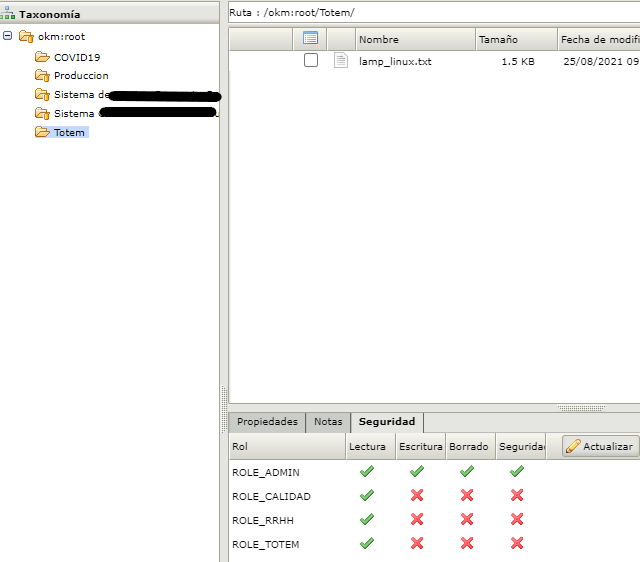The height and width of the screenshot is (562, 640).
Task: Click the COVID19 folder icon
Action: click(42, 57)
